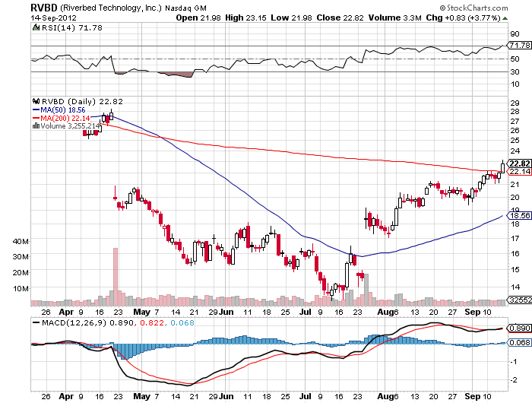Click the red 0.822 signal value in the MACD legend
Screen dimensions: 532x403
point(151,322)
